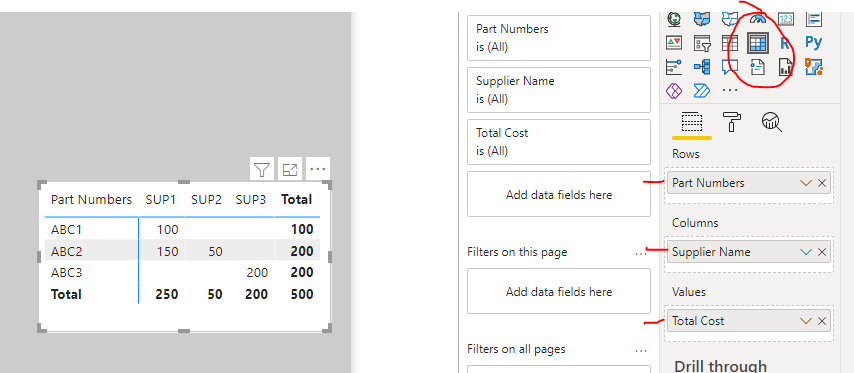Open Get more visuals ellipsis
Screen dimensions: 854x373
point(730,90)
